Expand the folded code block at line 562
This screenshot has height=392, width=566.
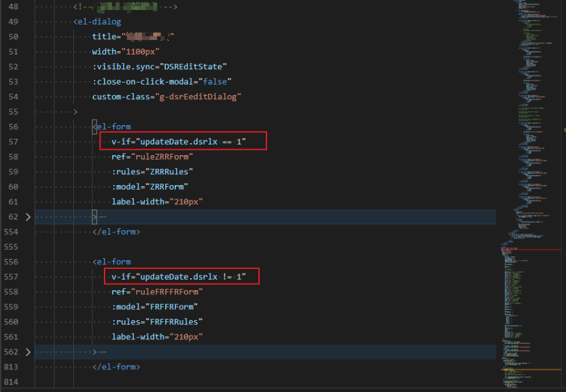coord(27,351)
